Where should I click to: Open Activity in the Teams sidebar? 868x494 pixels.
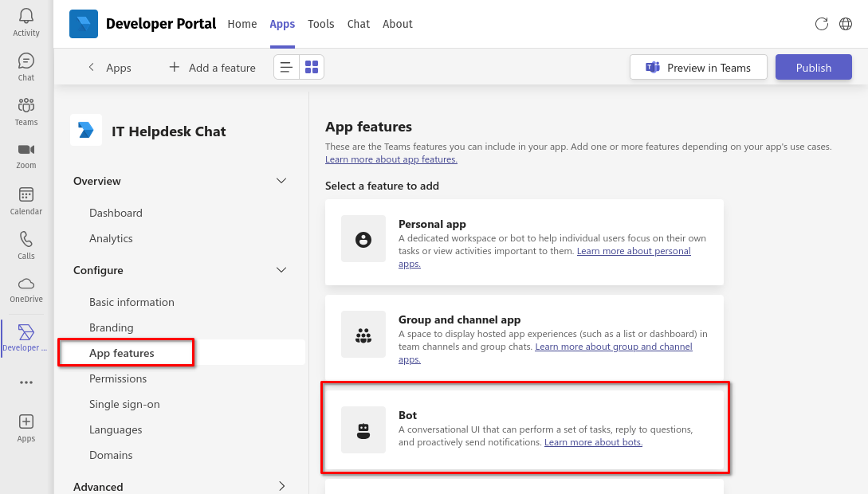click(26, 22)
